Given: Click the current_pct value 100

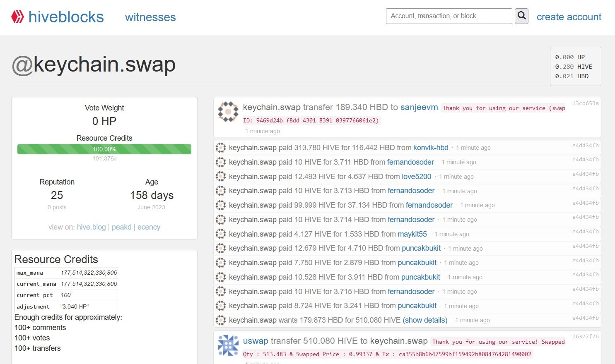Looking at the screenshot, I should 65,295.
